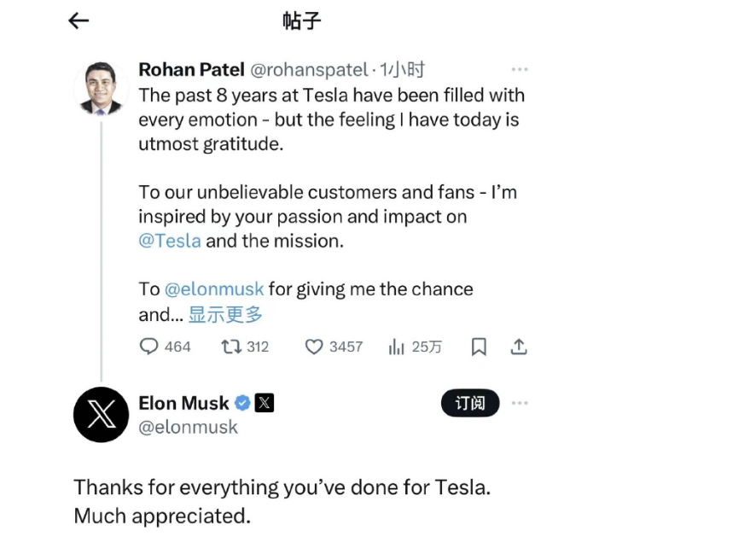Open more options for Elon Musk's post
This screenshot has width=756, height=548.
click(520, 403)
